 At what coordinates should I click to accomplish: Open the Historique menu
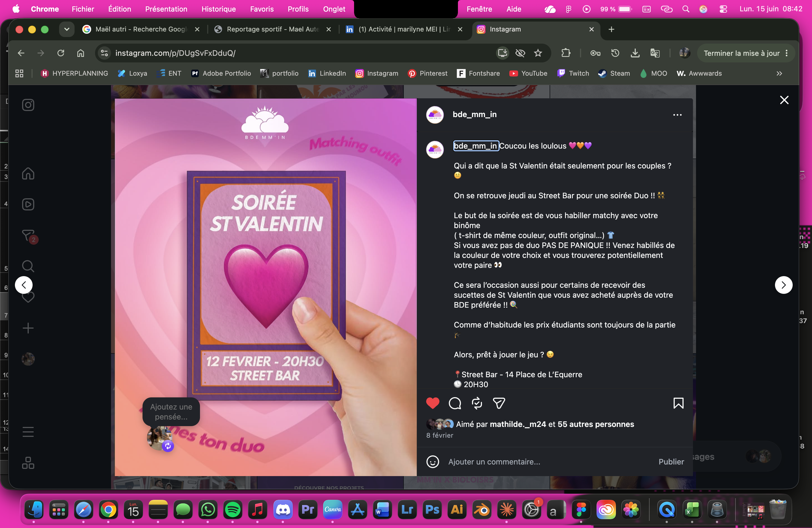219,9
